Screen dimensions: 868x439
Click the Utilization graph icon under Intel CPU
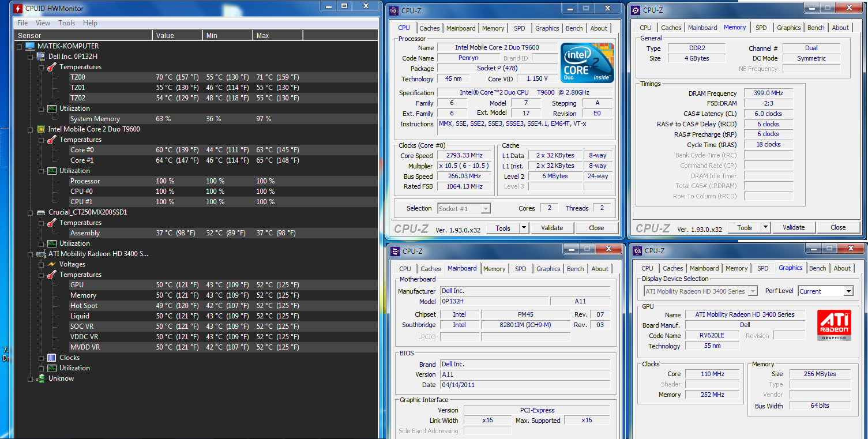(52, 171)
